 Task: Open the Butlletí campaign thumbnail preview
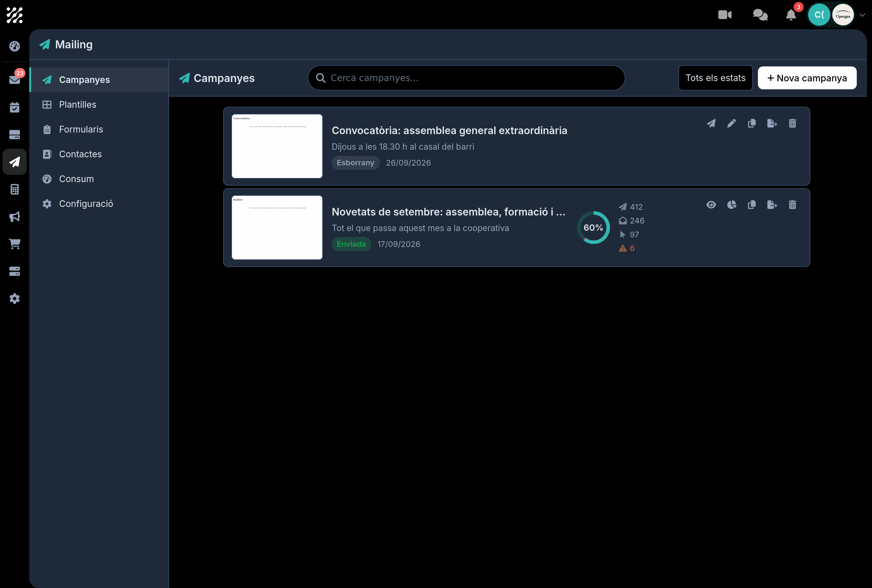point(277,228)
